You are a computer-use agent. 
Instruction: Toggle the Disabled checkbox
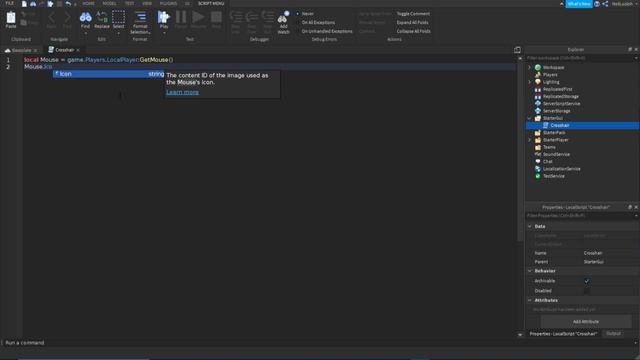pyautogui.click(x=587, y=291)
